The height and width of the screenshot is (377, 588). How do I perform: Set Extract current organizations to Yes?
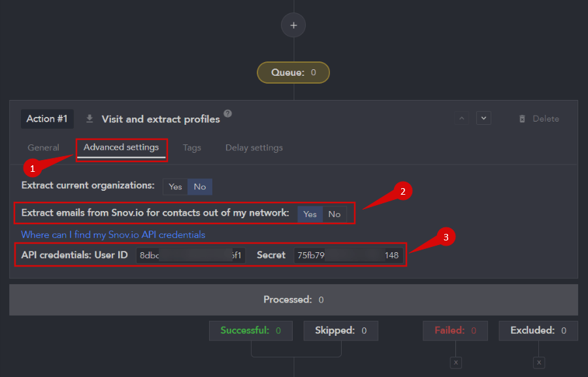pos(175,187)
